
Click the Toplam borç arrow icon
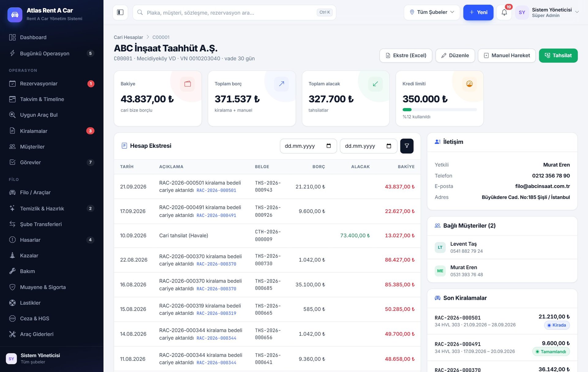click(x=281, y=84)
